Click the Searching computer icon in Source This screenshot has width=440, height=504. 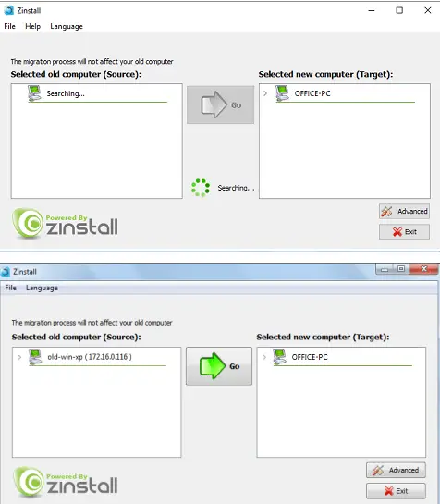(x=34, y=93)
